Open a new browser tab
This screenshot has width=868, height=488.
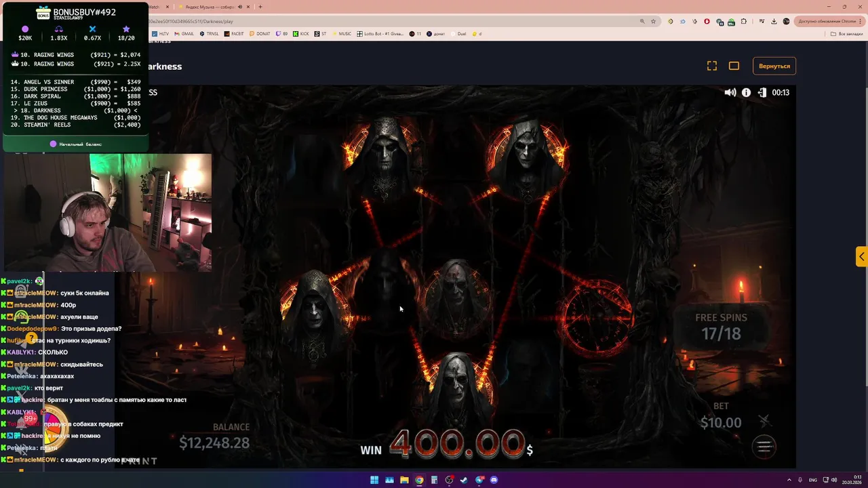pos(260,7)
